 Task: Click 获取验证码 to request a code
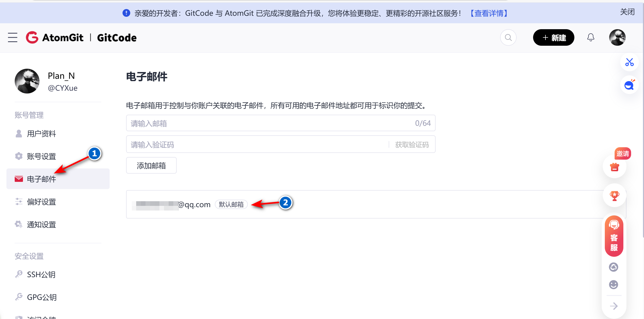tap(411, 144)
